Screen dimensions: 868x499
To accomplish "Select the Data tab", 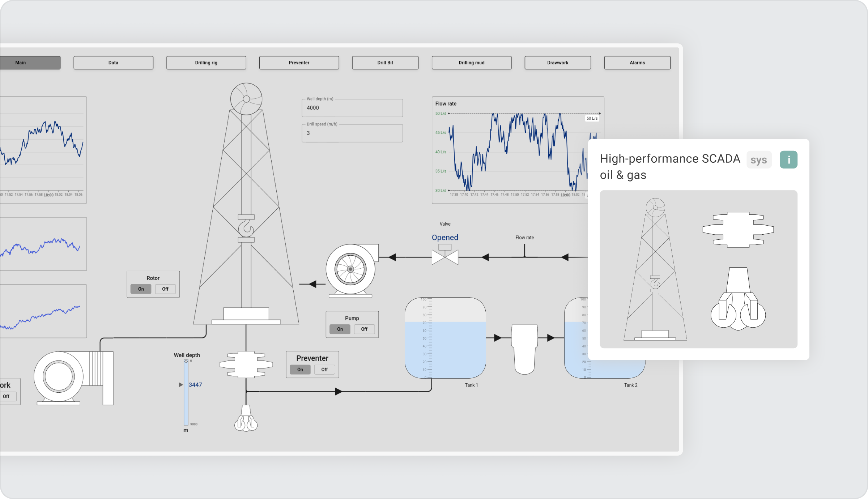I will click(x=113, y=62).
